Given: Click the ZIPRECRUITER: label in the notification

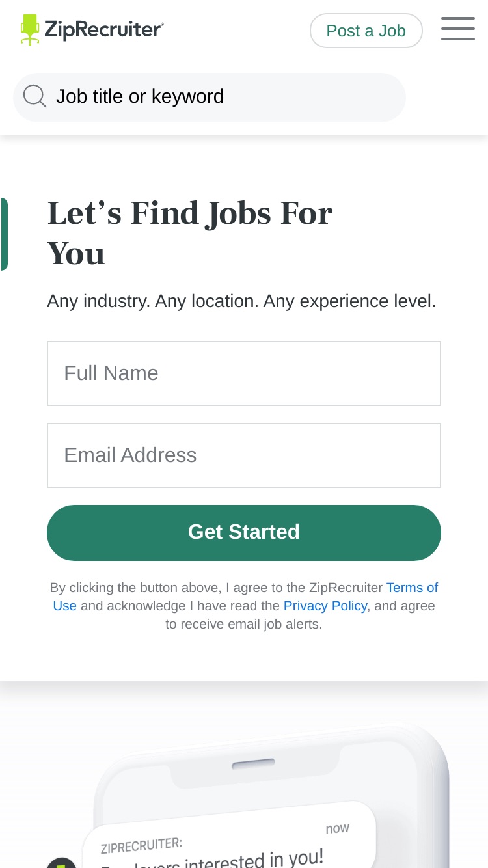Looking at the screenshot, I should tap(141, 846).
